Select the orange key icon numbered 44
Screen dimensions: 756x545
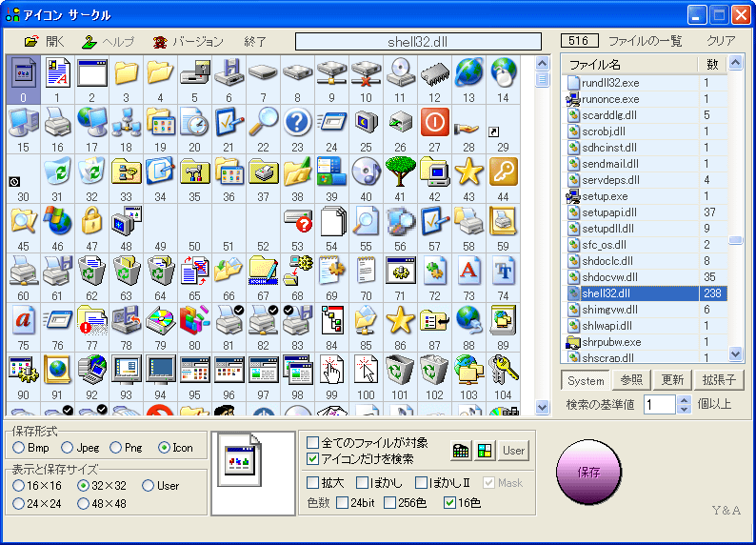(503, 178)
